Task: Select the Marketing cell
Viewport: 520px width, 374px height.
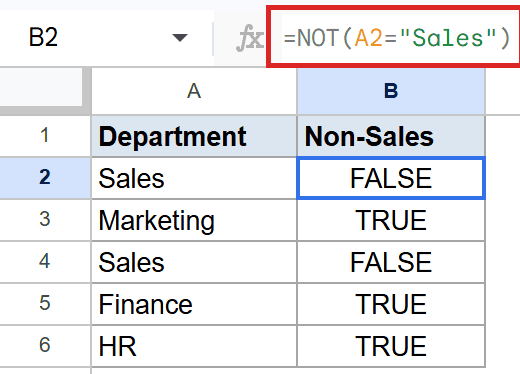Action: pos(194,220)
